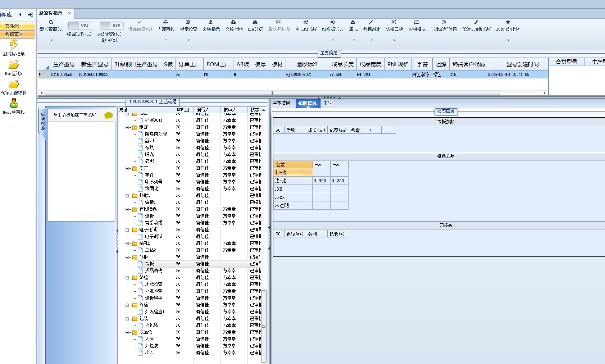Open the 预审关键物料 folder icon
Screen dimensions: 605x364
point(14,84)
